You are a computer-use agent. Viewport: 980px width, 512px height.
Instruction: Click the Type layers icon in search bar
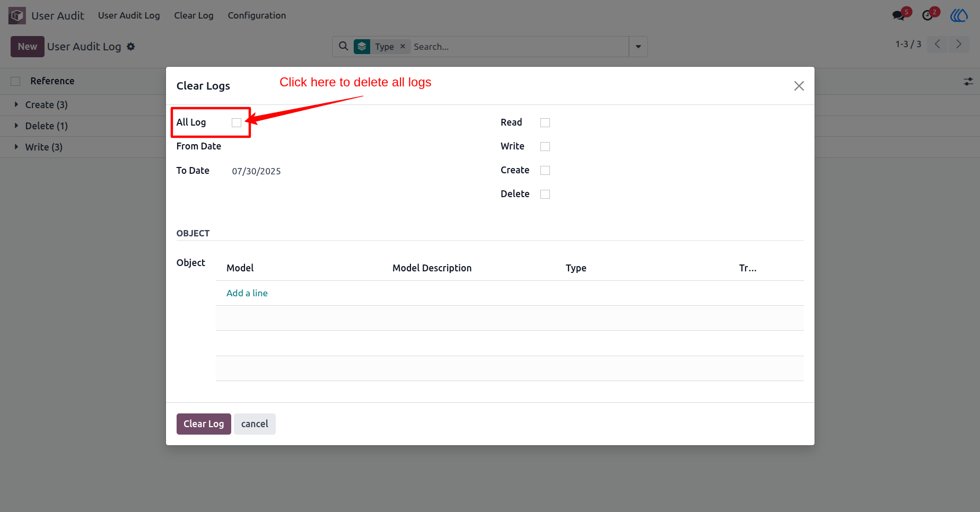(362, 47)
